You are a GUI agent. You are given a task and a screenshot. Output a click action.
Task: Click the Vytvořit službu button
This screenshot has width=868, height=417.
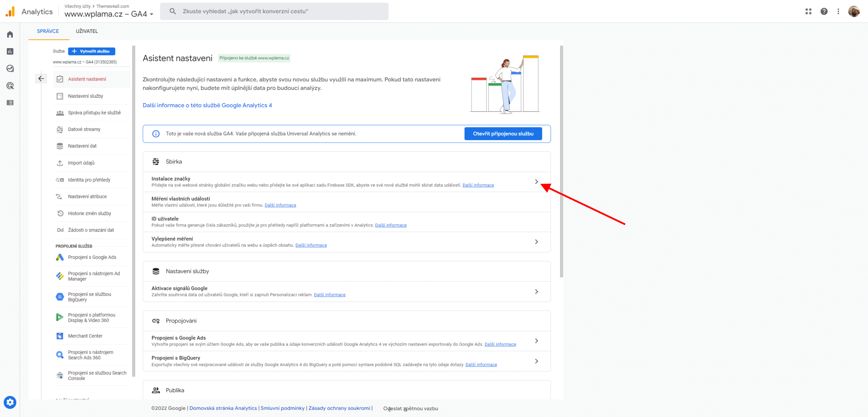92,51
